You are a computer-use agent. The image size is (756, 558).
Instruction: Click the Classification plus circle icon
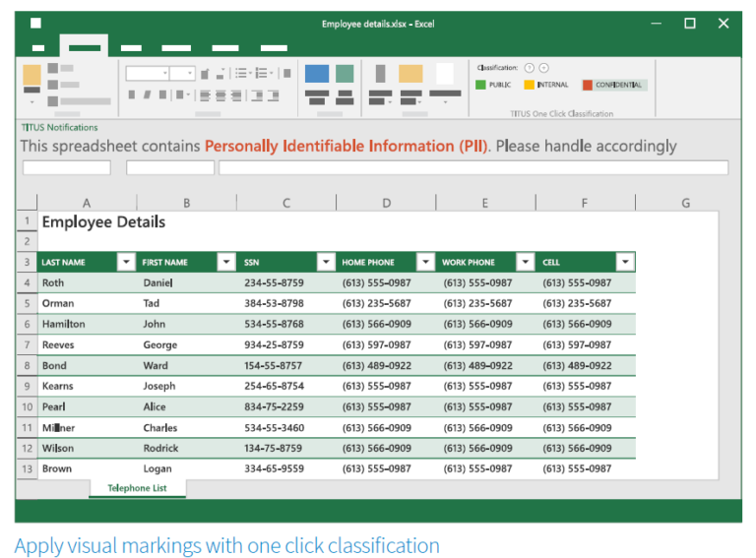tap(543, 68)
